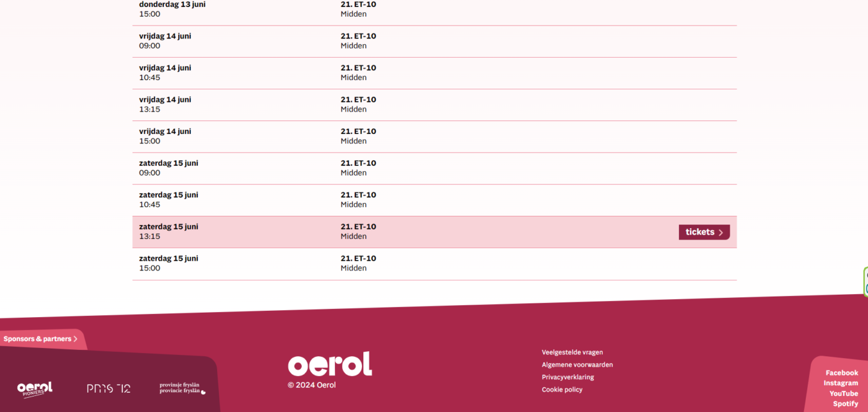Click the Prins 12 sponsor logo
This screenshot has height=412, width=868.
coord(108,389)
